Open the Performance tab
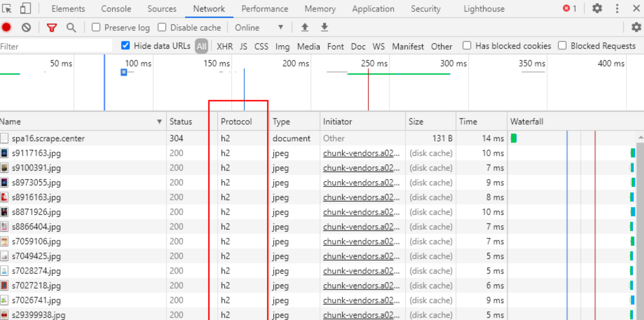 [265, 9]
